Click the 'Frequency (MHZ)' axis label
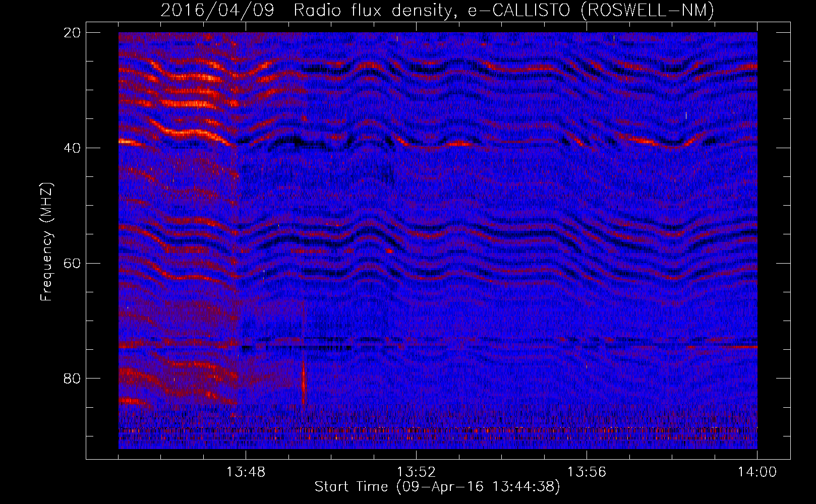The image size is (816, 504). tap(46, 241)
